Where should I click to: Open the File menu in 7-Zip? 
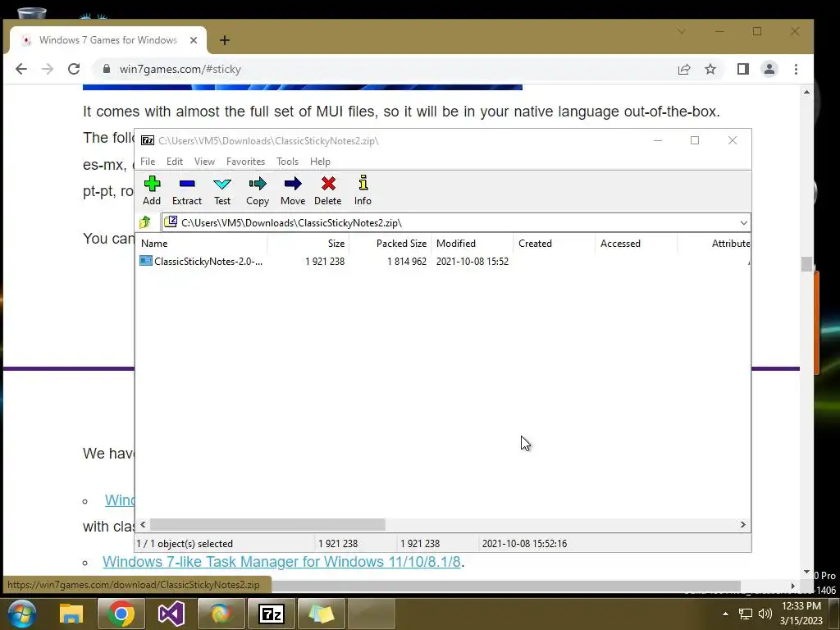click(148, 162)
